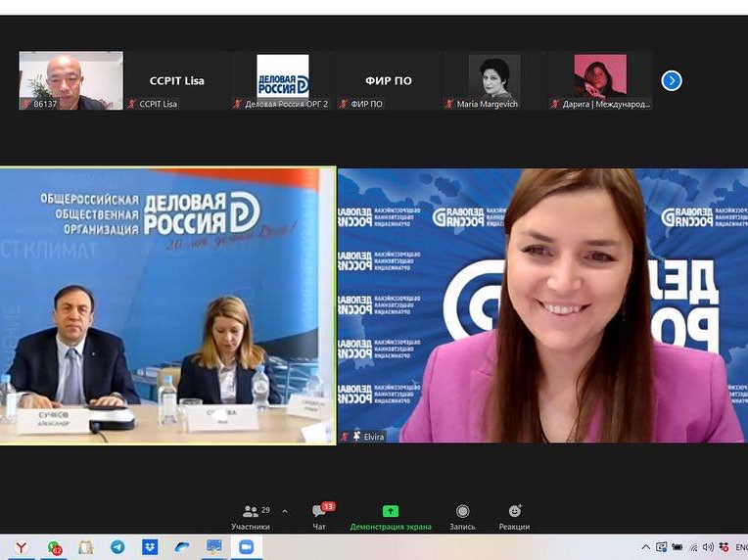Select the CCPIT Lisa participant tile

(x=177, y=80)
